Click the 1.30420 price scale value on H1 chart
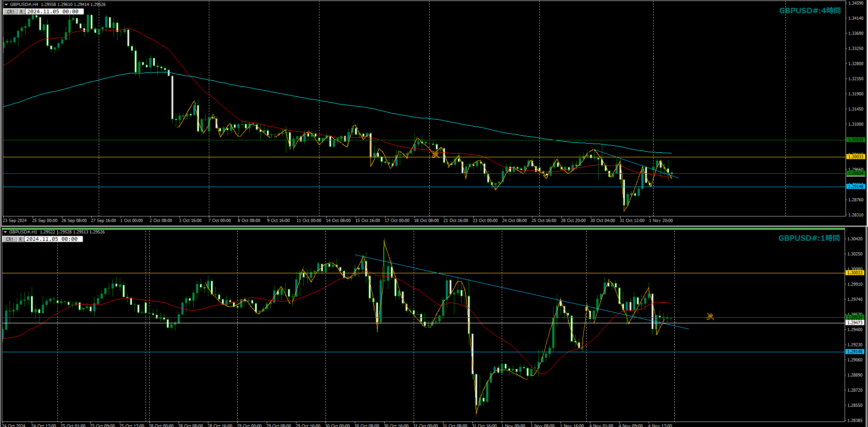The image size is (868, 427). [x=855, y=239]
